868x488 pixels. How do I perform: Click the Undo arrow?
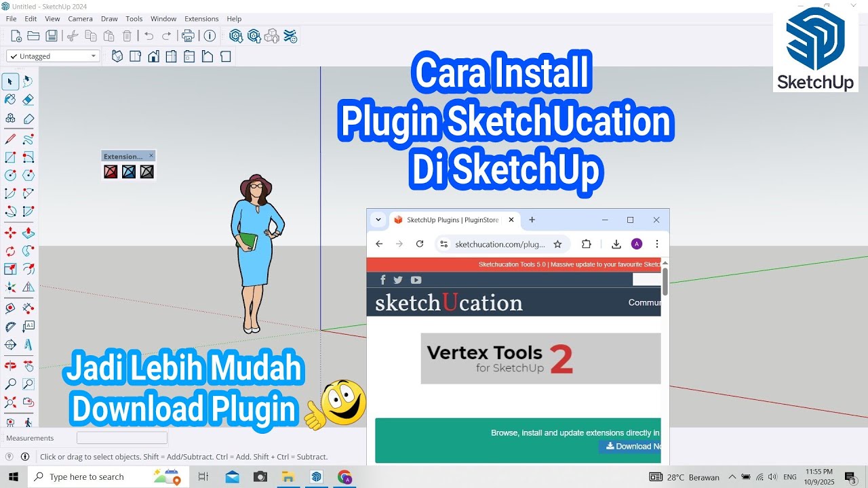point(149,36)
